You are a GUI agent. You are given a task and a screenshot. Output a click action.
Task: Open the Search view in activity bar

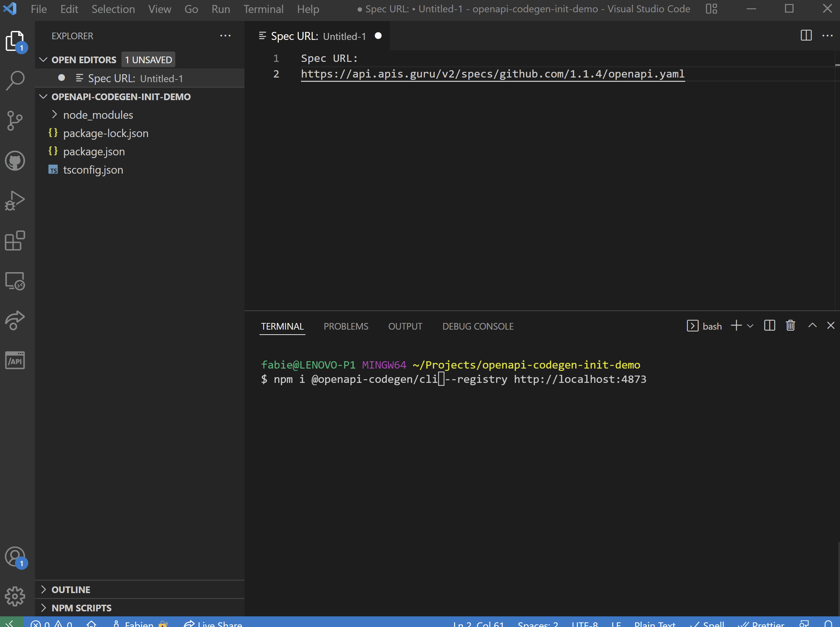click(x=15, y=80)
